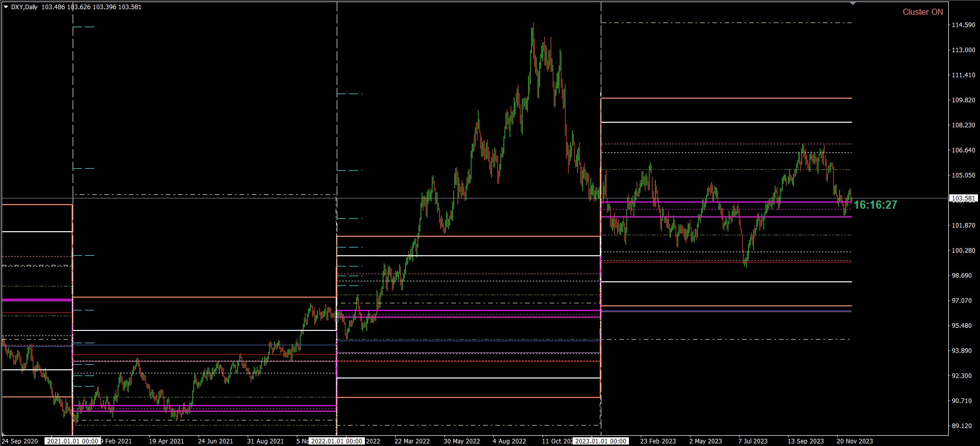Screen dimensions: 980x446
Task: Click the 101.870 price axis label
Action: click(x=963, y=226)
